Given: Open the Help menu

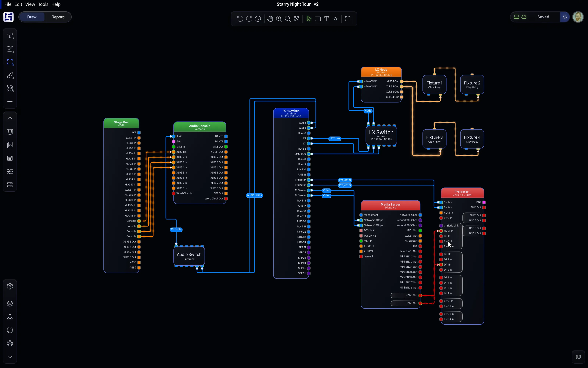Looking at the screenshot, I should pyautogui.click(x=56, y=4).
